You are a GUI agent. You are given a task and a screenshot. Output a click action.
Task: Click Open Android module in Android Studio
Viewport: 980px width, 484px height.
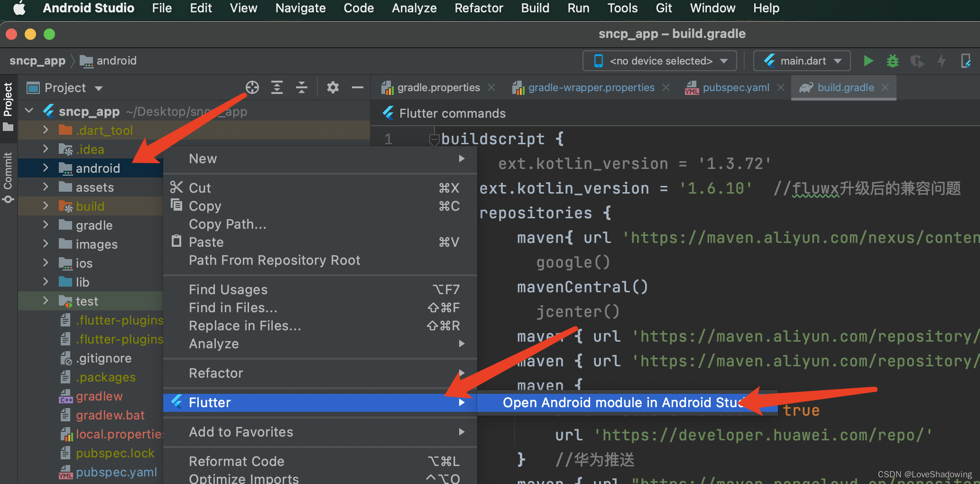(627, 402)
